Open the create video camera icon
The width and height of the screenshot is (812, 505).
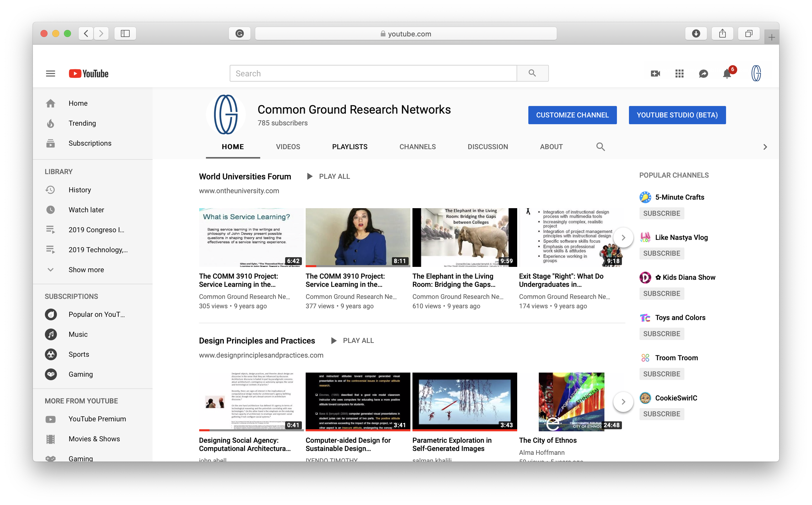tap(655, 73)
